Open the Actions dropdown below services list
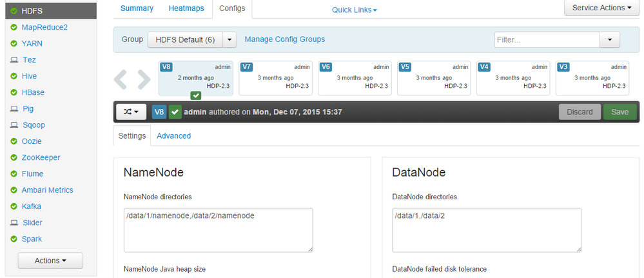 click(x=50, y=261)
